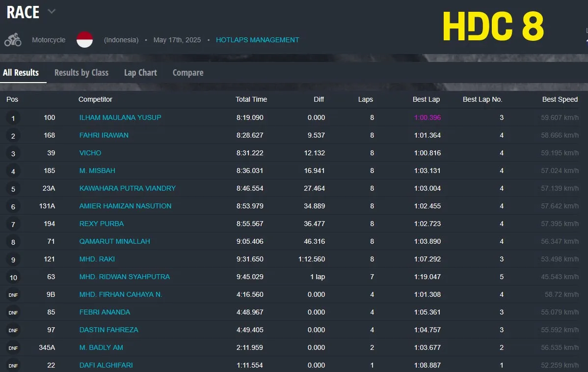Click DNF badge for MHD. FIRHAN CAHAYA N.
Screen dimensions: 588x372
pyautogui.click(x=13, y=295)
